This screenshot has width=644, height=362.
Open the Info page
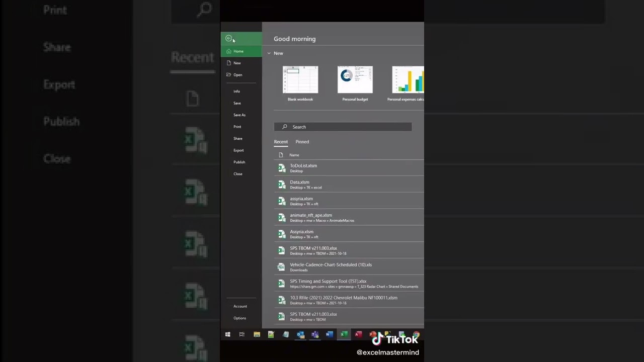[x=236, y=92]
